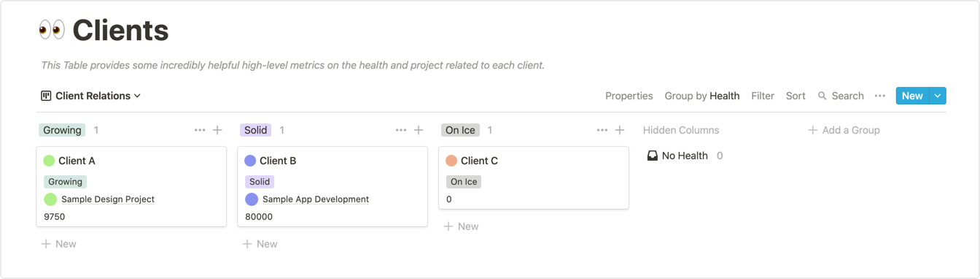
Task: Open the Solid column three-dots menu
Action: [401, 130]
